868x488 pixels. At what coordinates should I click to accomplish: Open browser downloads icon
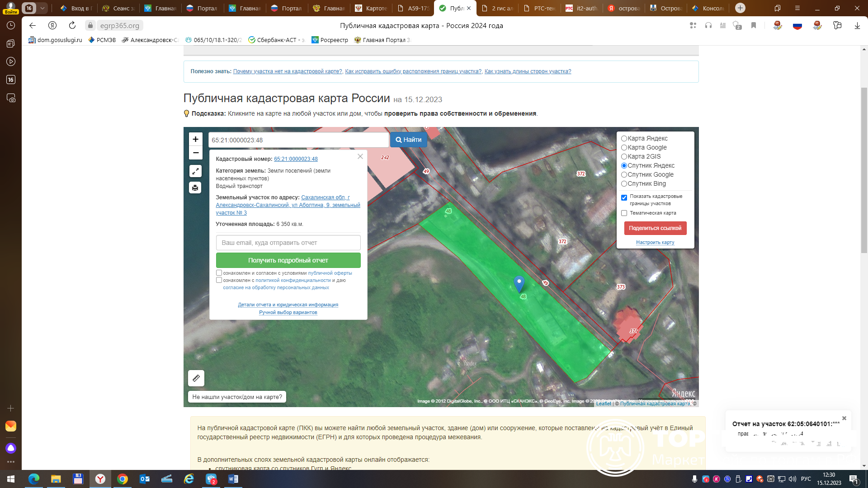pos(857,25)
